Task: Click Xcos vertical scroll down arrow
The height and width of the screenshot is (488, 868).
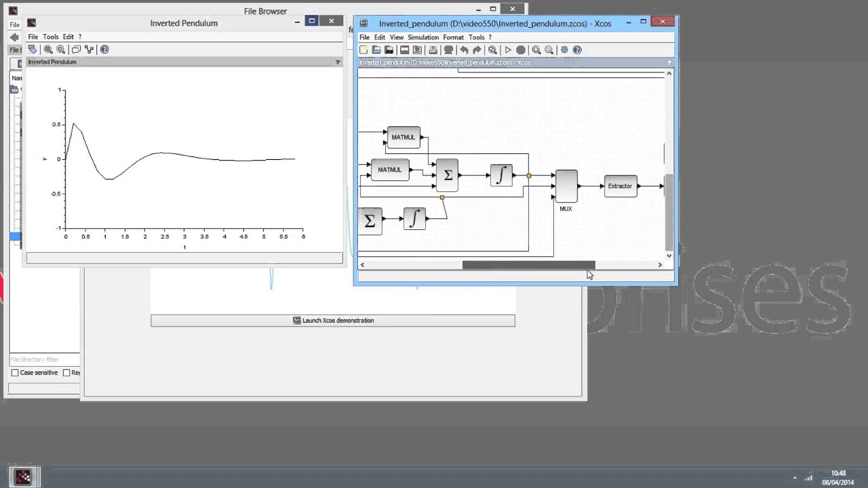Action: coord(669,256)
